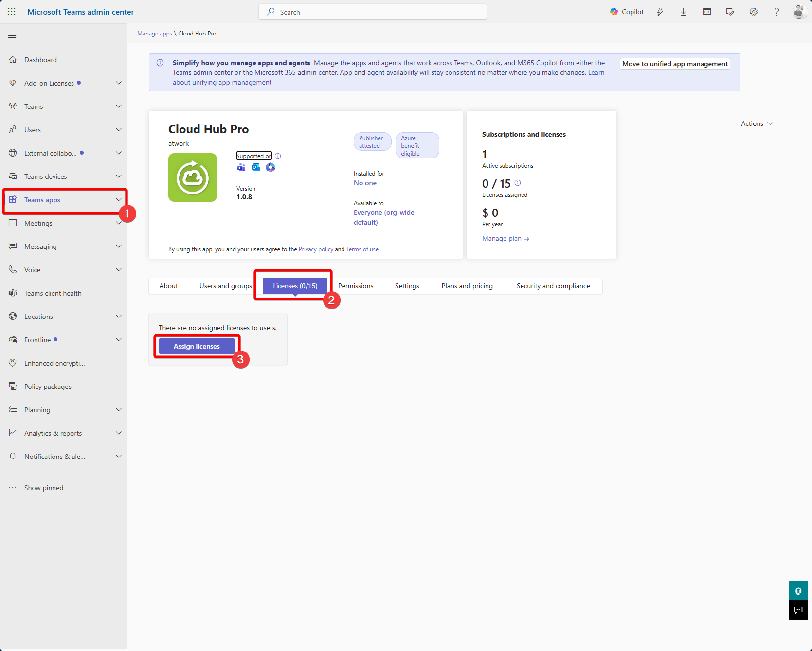
Task: Click the info icon next to 0 / 15 licenses
Action: pos(518,183)
